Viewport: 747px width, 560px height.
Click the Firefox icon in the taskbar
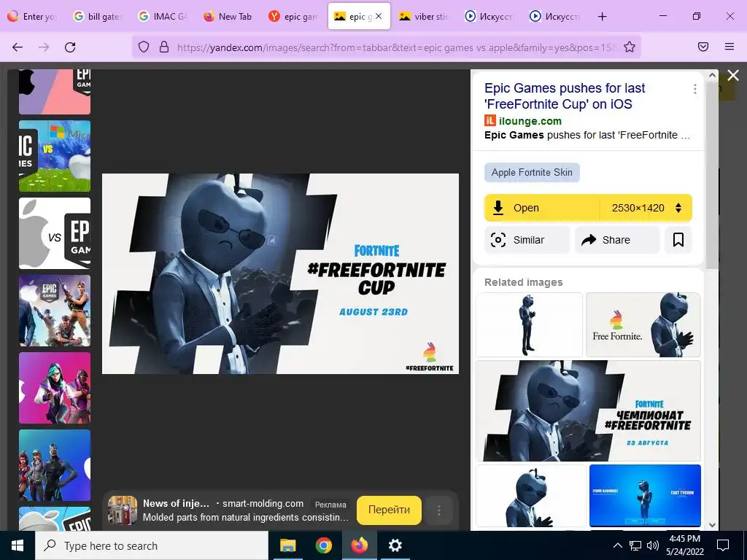click(359, 545)
